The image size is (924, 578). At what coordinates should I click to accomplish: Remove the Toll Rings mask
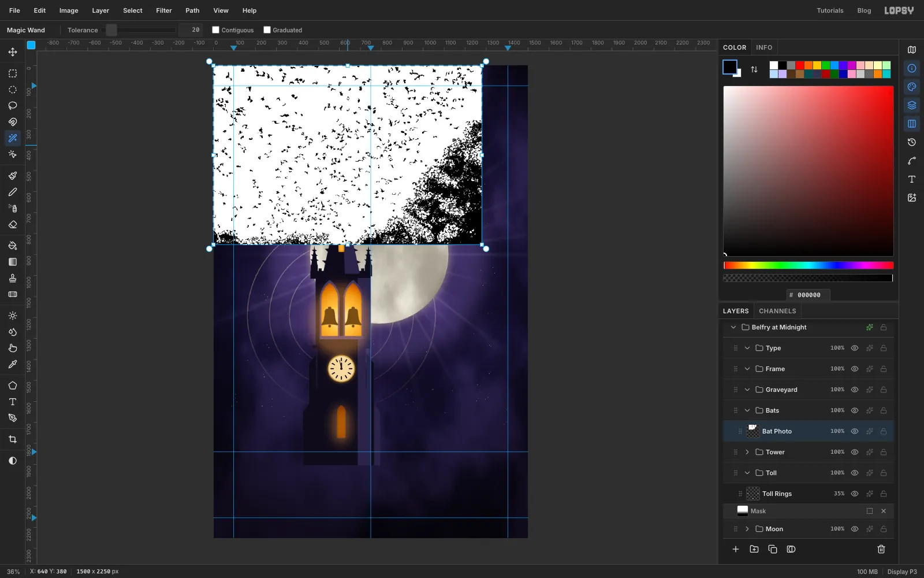tap(884, 511)
